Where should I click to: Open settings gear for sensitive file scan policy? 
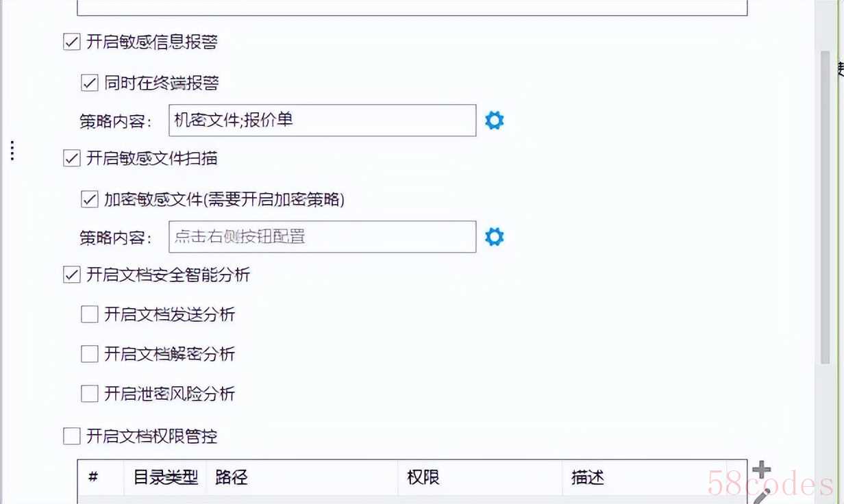(494, 237)
